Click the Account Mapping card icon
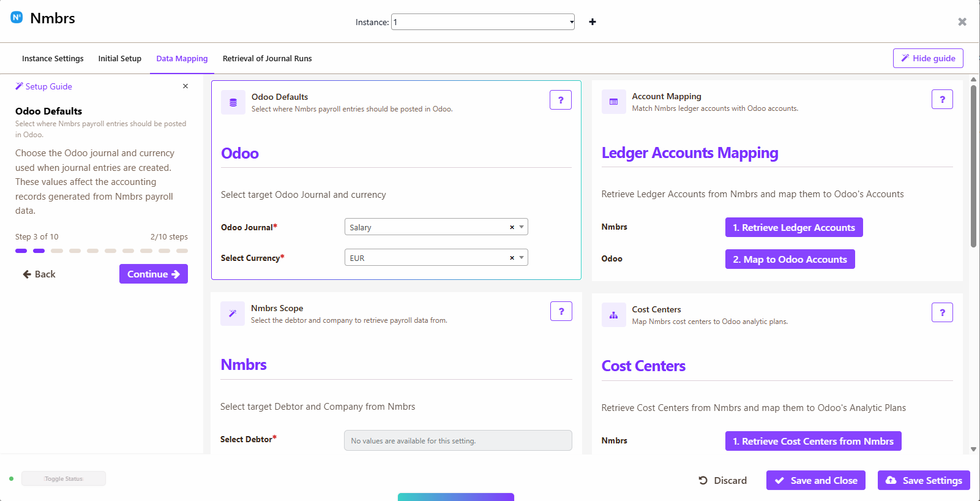980x501 pixels. [613, 102]
